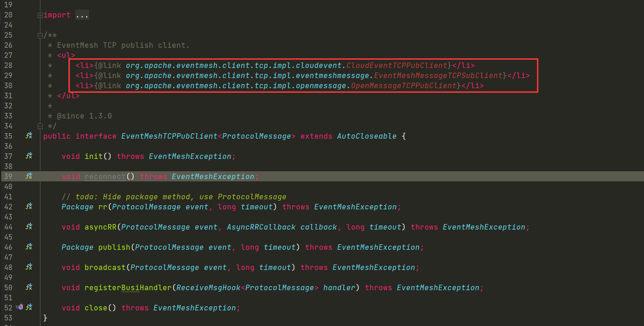
Task: Click the implemented-method gutter icon beside init()
Action: point(28,156)
